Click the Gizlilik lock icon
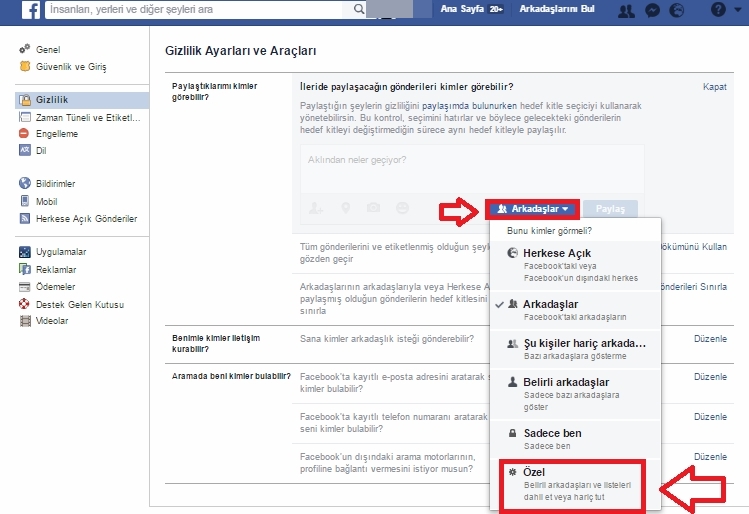 pyautogui.click(x=25, y=100)
